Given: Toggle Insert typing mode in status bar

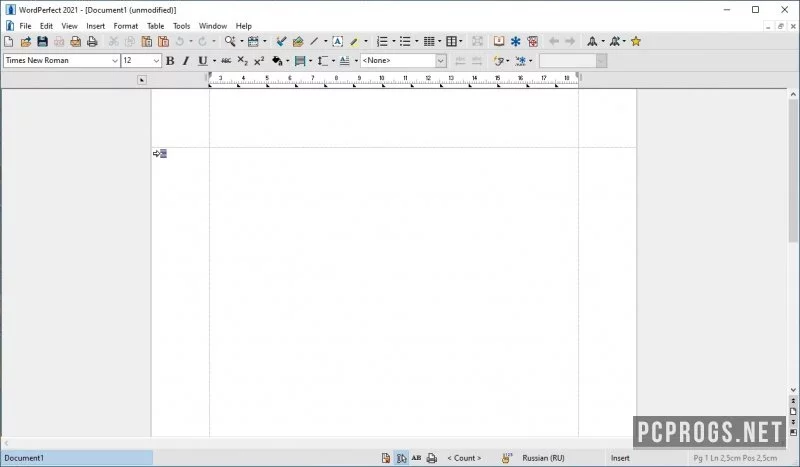Looking at the screenshot, I should pyautogui.click(x=620, y=458).
